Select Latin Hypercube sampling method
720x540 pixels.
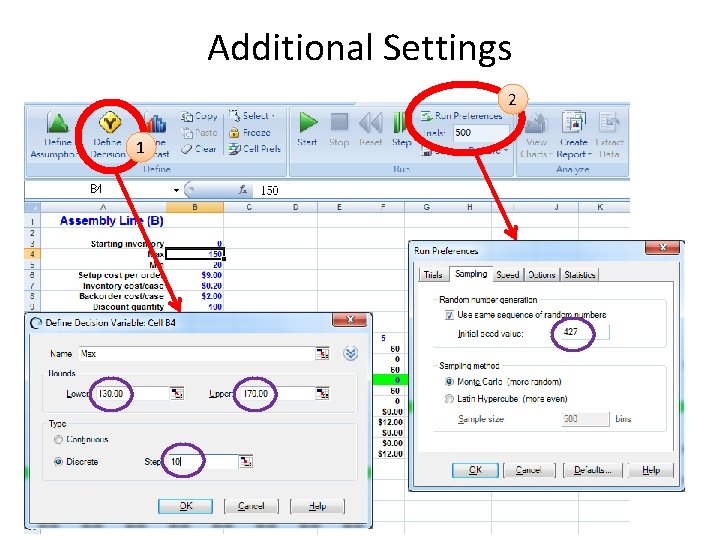point(449,399)
